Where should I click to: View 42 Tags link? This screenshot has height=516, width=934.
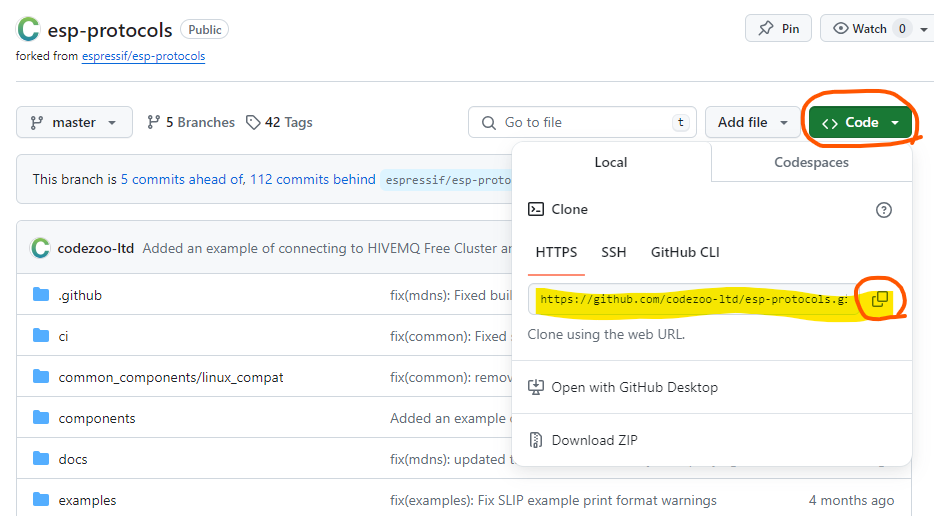click(x=279, y=122)
